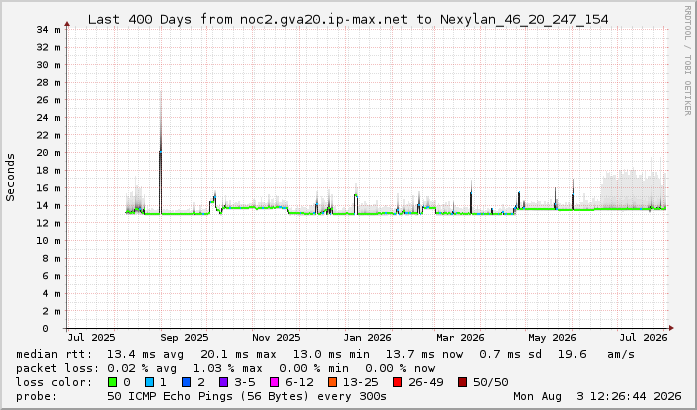Click the 'median rtt:' row label
The width and height of the screenshot is (697, 410).
point(54,354)
